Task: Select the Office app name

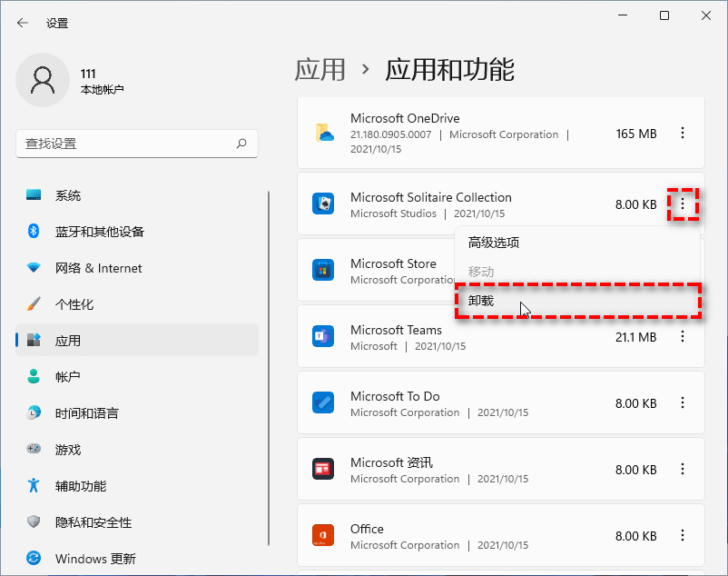Action: click(367, 530)
